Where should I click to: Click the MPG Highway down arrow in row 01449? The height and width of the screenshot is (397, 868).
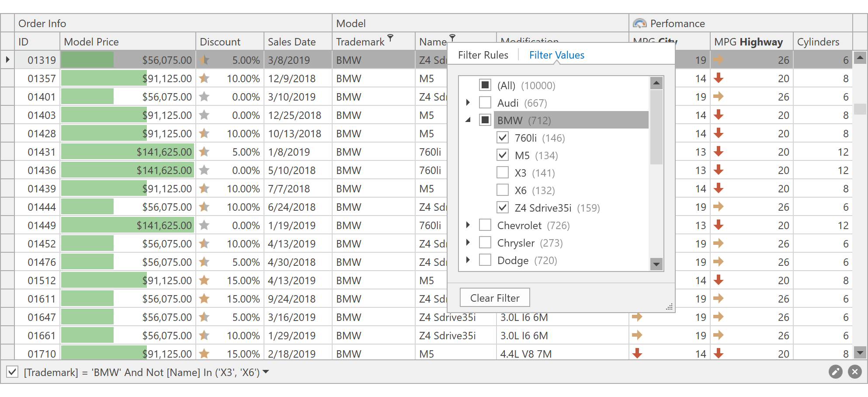pyautogui.click(x=719, y=225)
